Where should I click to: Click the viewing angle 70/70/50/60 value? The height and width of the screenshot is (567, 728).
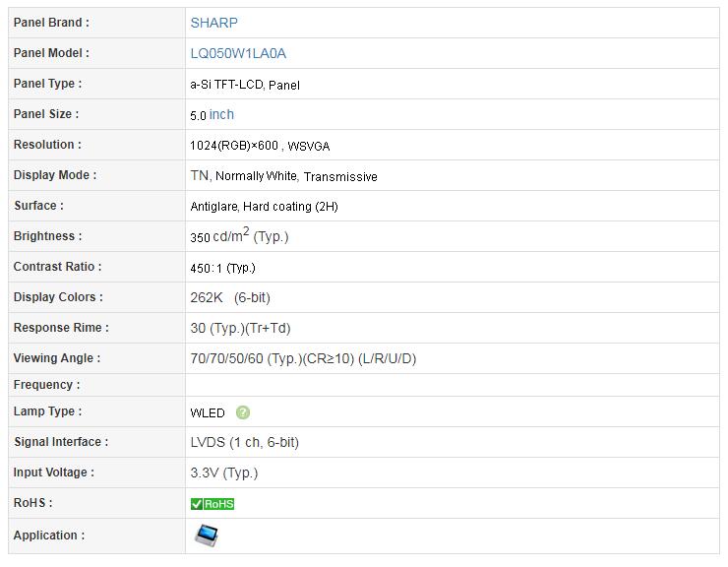303,358
